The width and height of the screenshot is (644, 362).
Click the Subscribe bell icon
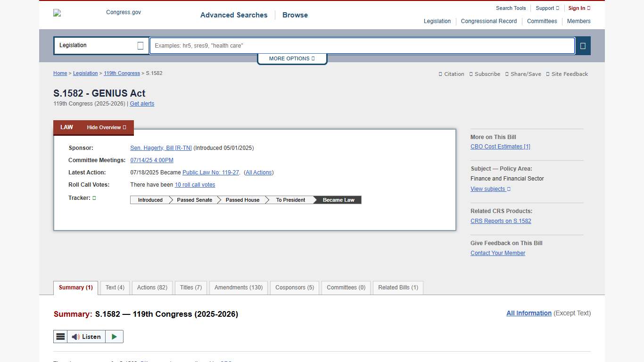coord(472,74)
